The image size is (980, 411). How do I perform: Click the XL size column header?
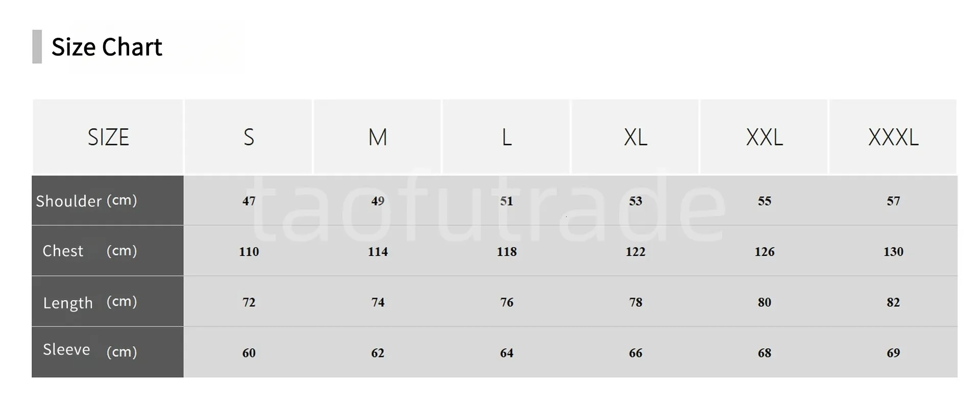[x=635, y=137]
